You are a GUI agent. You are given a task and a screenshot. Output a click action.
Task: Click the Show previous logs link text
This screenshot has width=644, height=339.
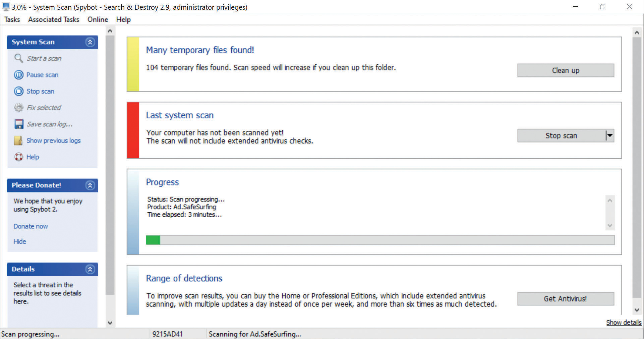click(54, 140)
